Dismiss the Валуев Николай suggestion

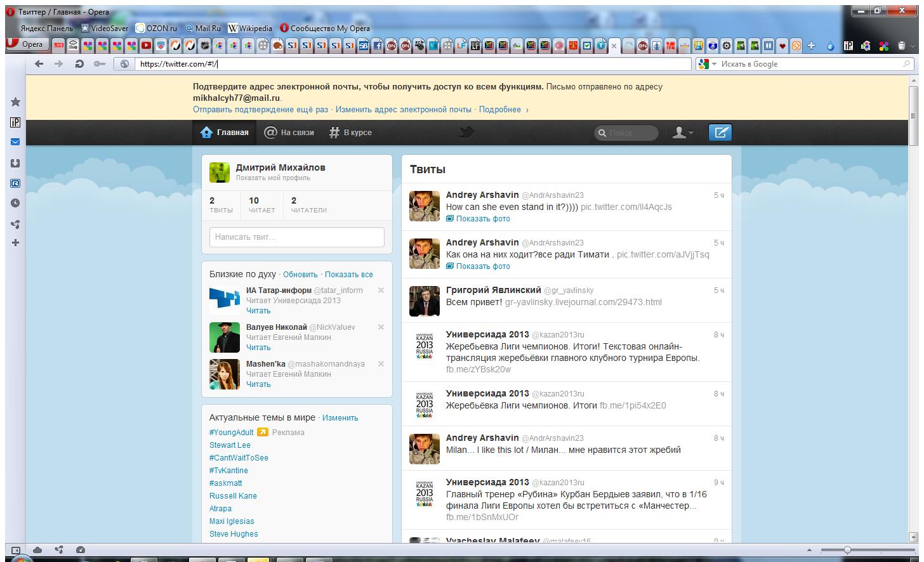coord(381,327)
